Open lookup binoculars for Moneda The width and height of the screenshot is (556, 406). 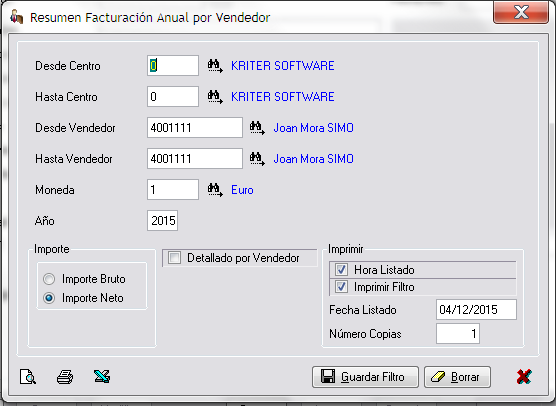[215, 190]
